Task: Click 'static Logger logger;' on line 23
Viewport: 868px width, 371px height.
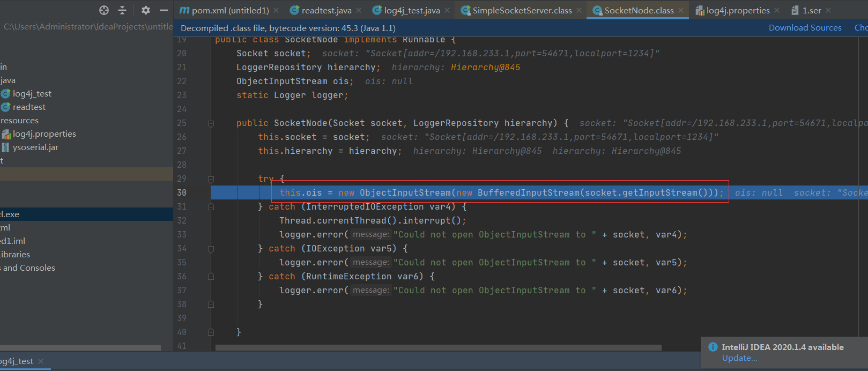Action: click(292, 95)
